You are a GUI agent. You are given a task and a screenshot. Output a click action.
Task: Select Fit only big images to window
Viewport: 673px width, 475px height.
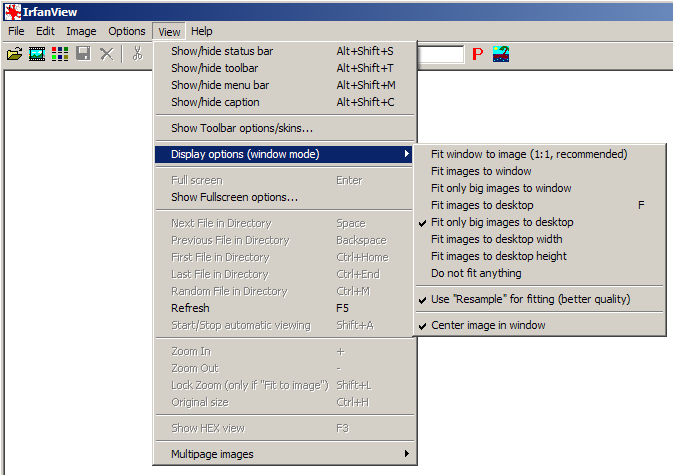pyautogui.click(x=540, y=188)
